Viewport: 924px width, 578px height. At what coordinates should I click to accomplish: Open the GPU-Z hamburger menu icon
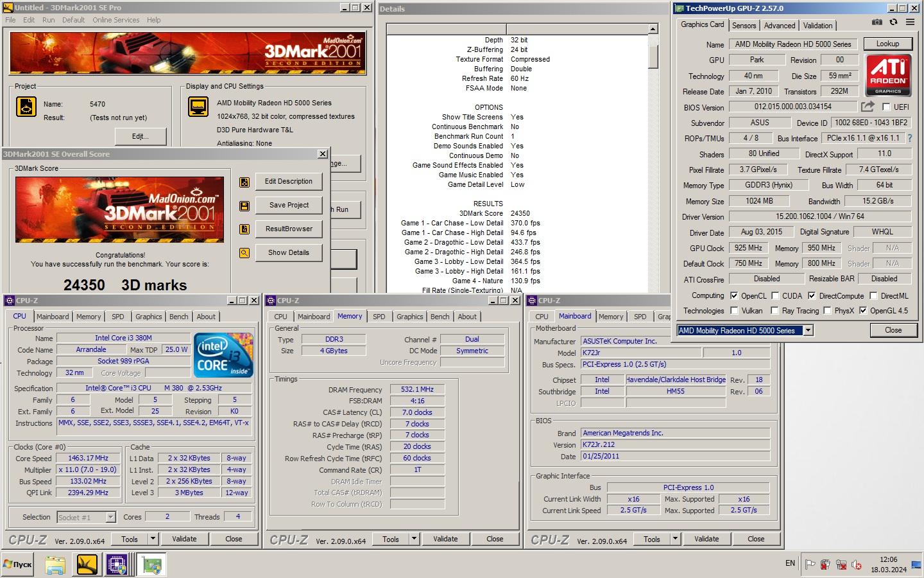pyautogui.click(x=910, y=22)
